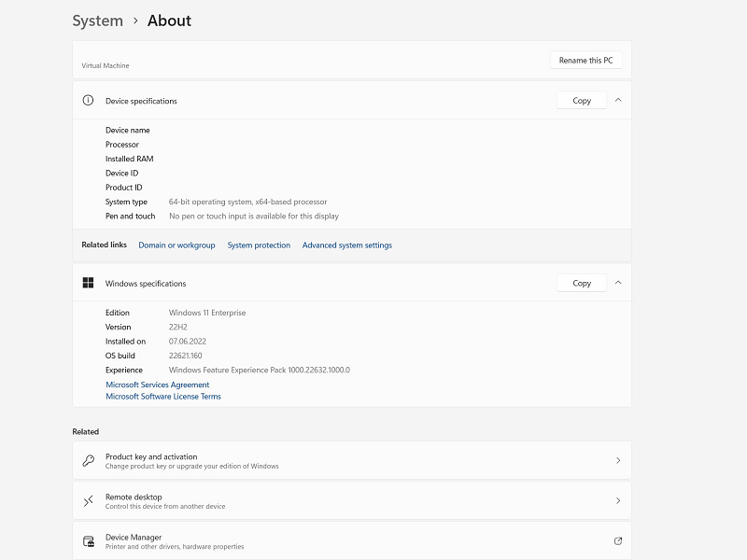The image size is (747, 560).
Task: Open the Domain or workgroup link
Action: [176, 245]
